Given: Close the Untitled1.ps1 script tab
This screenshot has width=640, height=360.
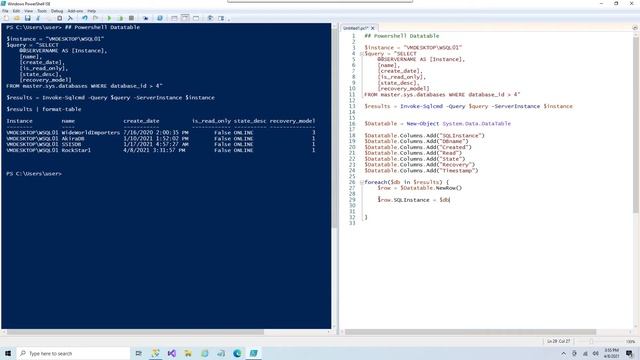Looking at the screenshot, I should (x=373, y=28).
